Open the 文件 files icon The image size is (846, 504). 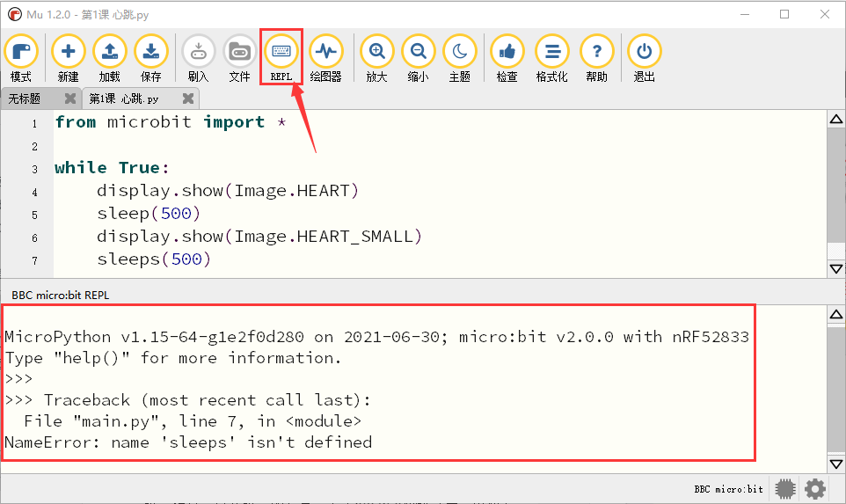click(x=239, y=58)
